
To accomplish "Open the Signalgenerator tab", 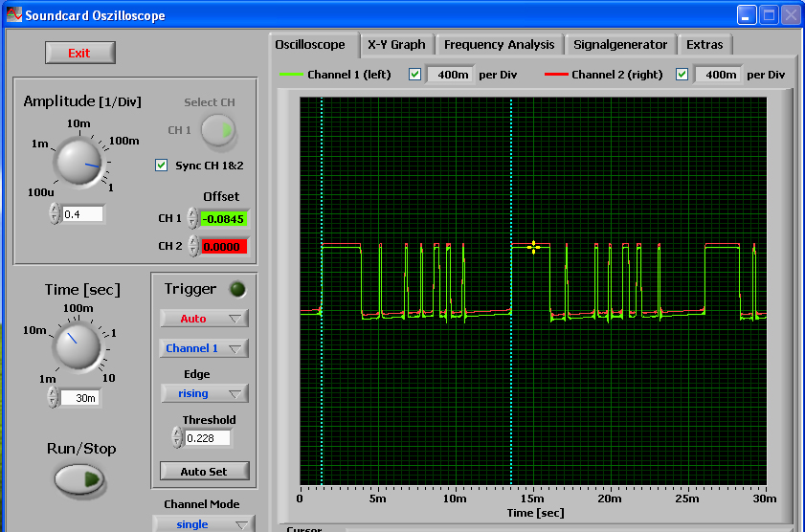I will (620, 45).
